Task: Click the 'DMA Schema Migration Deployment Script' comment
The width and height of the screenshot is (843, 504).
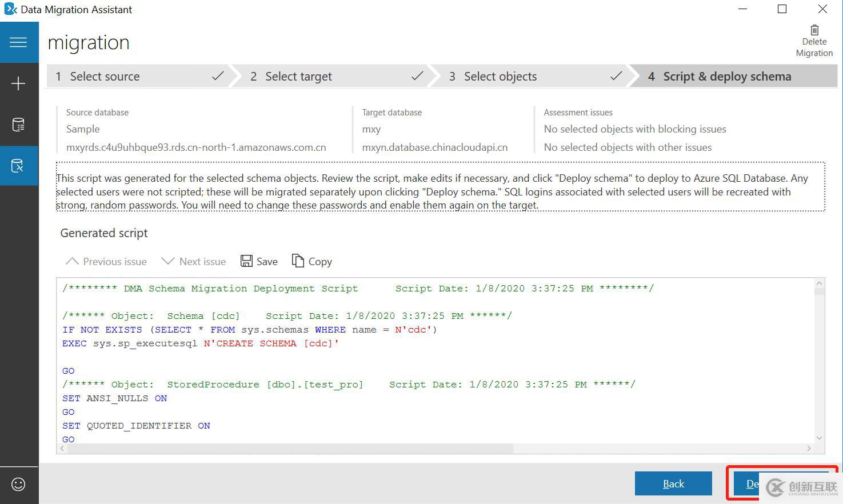Action: click(x=358, y=289)
